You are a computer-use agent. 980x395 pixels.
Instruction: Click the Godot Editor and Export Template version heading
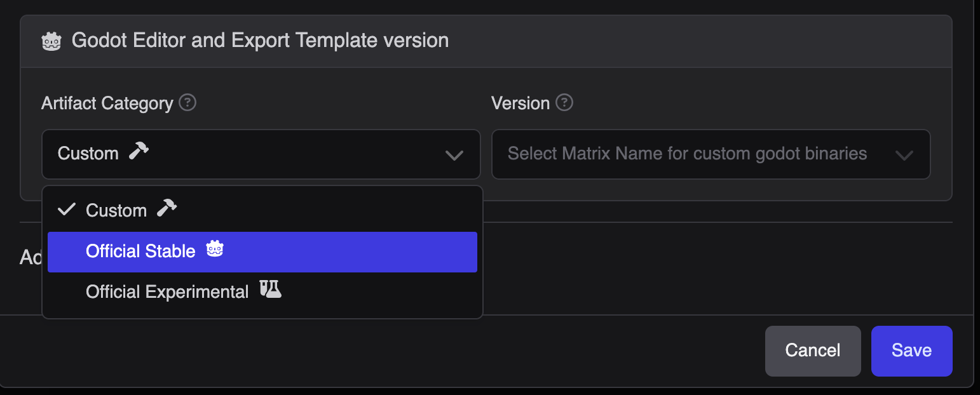[260, 41]
